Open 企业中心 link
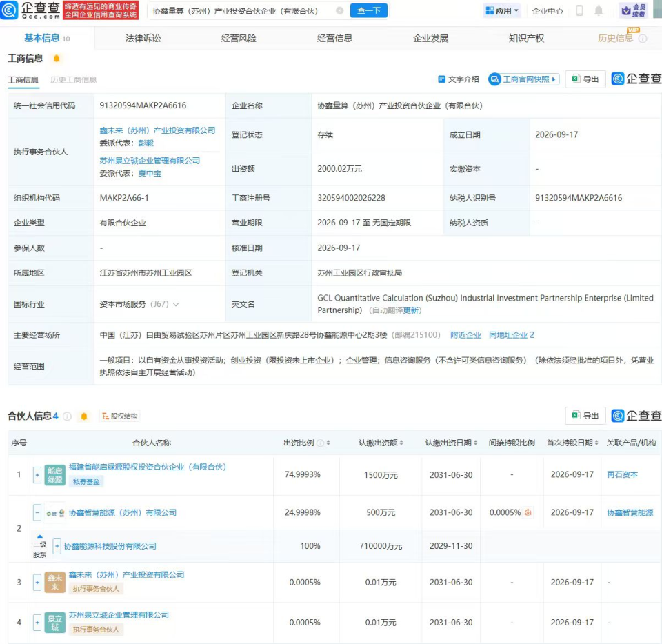 pos(547,11)
